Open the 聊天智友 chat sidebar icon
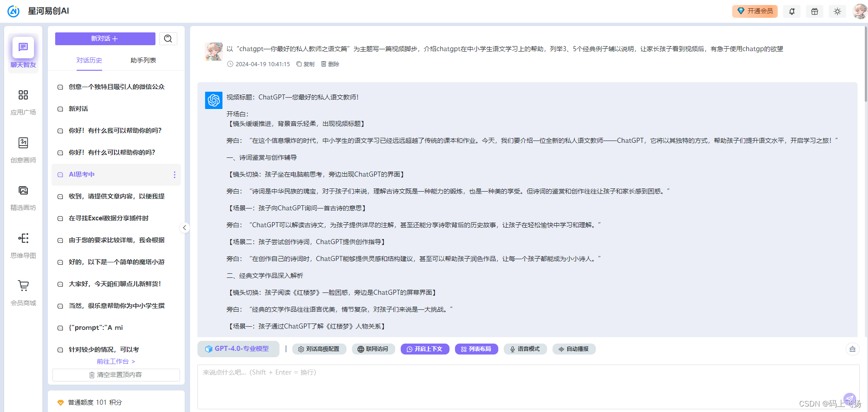Viewport: 868px width, 412px height. 23,52
